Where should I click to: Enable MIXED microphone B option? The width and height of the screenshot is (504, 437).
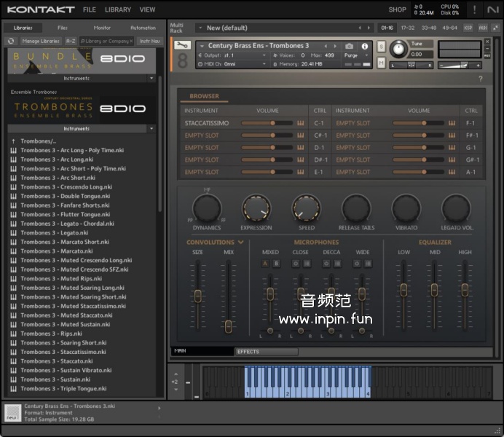tap(276, 264)
